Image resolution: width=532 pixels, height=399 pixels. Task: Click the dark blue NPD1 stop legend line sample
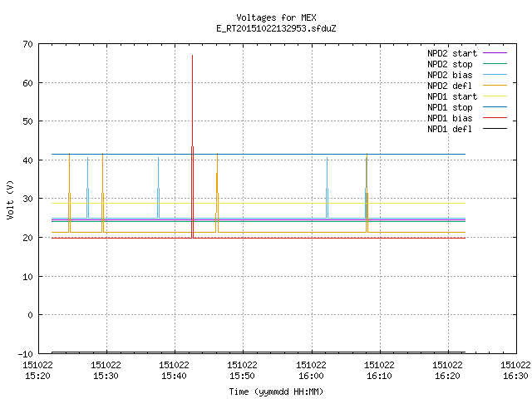[495, 107]
